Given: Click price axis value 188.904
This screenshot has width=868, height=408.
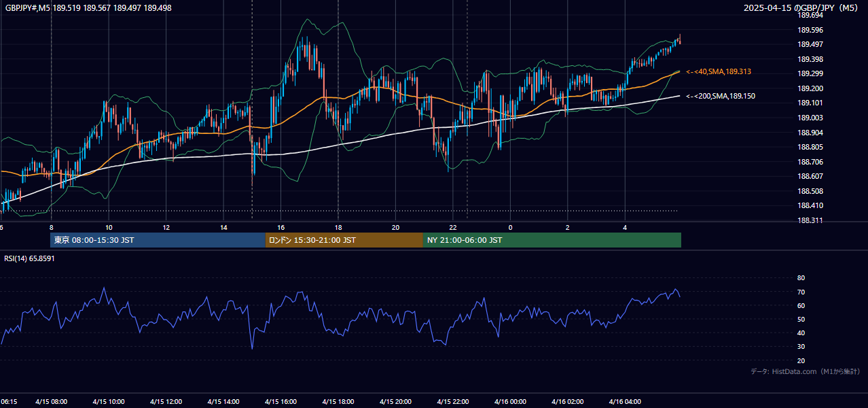Looking at the screenshot, I should pos(810,133).
